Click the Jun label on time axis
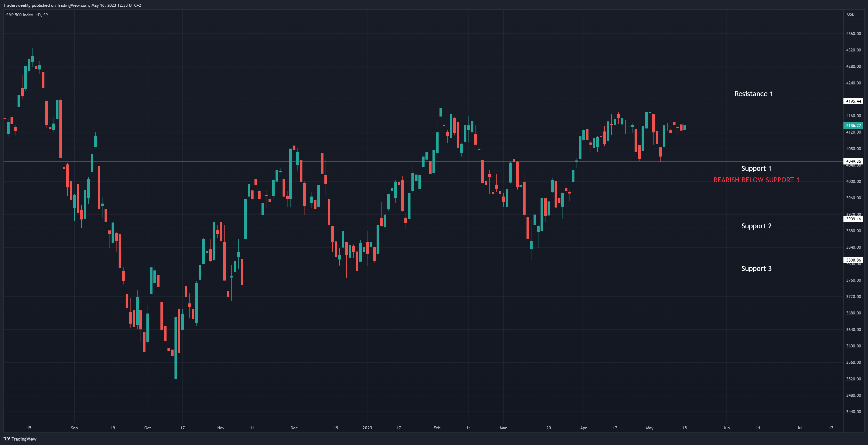The width and height of the screenshot is (868, 445). pyautogui.click(x=726, y=428)
